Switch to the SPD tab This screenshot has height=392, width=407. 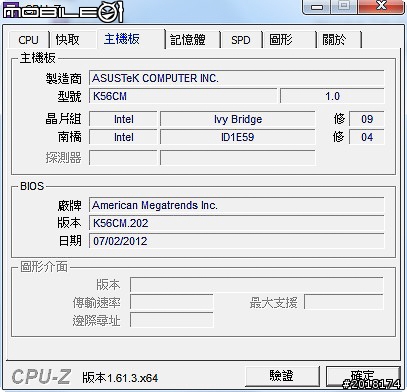pyautogui.click(x=241, y=40)
